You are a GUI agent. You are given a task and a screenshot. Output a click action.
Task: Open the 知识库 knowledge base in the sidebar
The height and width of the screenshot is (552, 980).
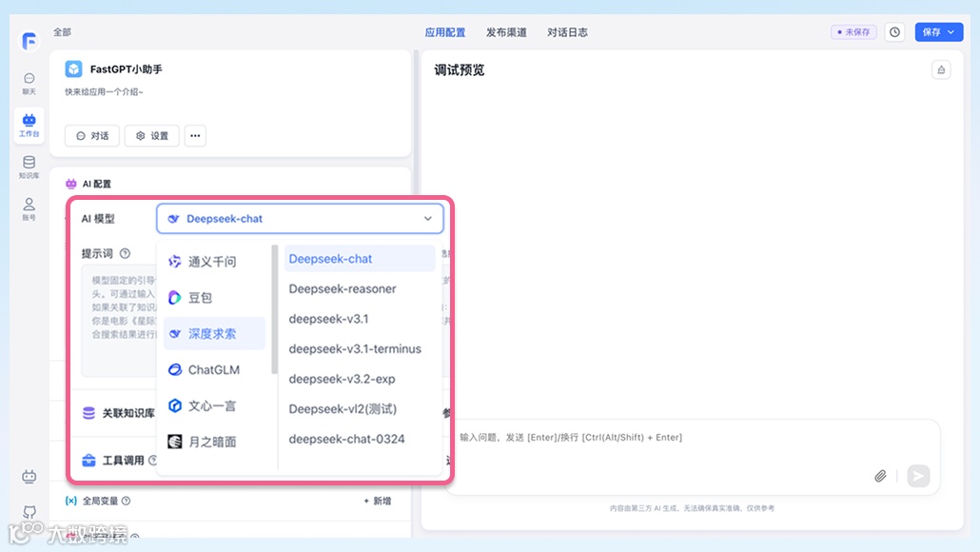coord(29,167)
